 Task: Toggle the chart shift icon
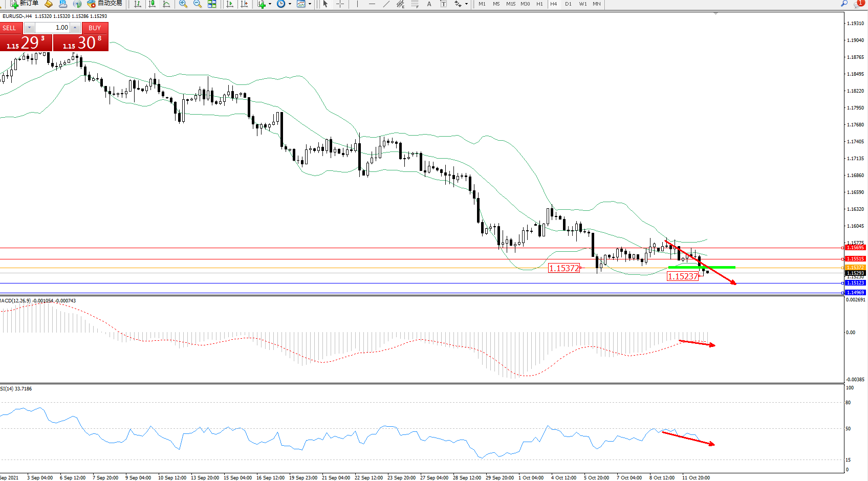click(244, 4)
